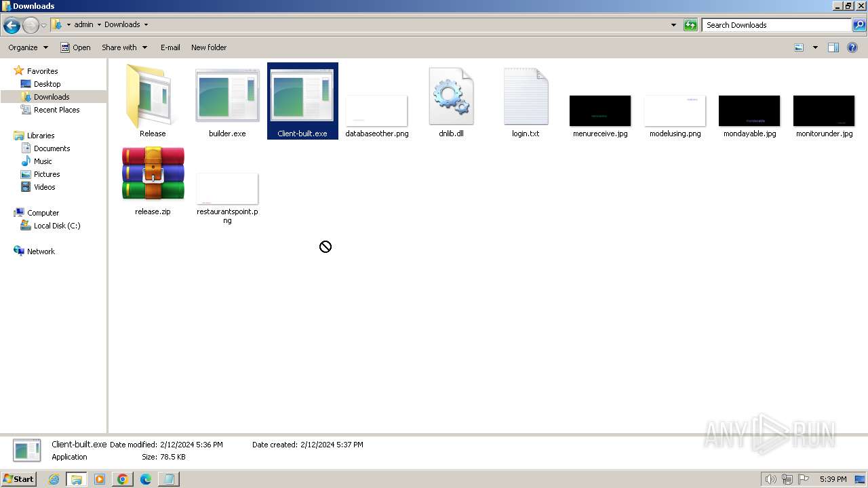Open the view options dropdown arrow
The height and width of the screenshot is (488, 868).
(815, 47)
